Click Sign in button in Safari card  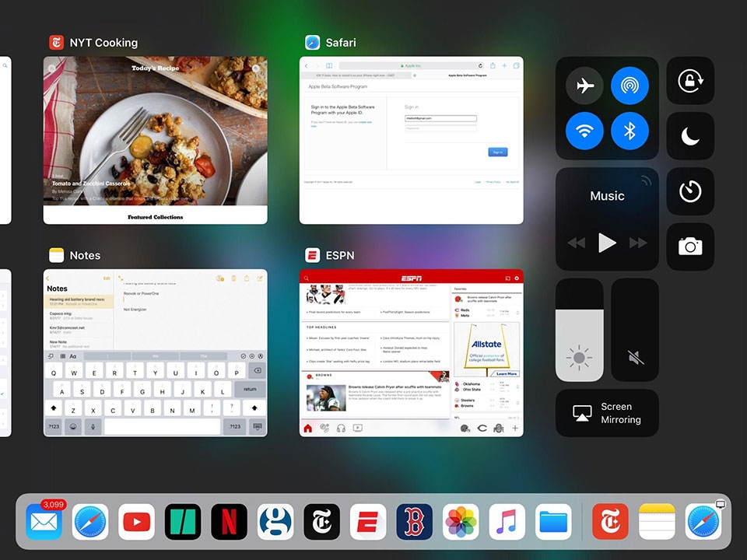[498, 152]
